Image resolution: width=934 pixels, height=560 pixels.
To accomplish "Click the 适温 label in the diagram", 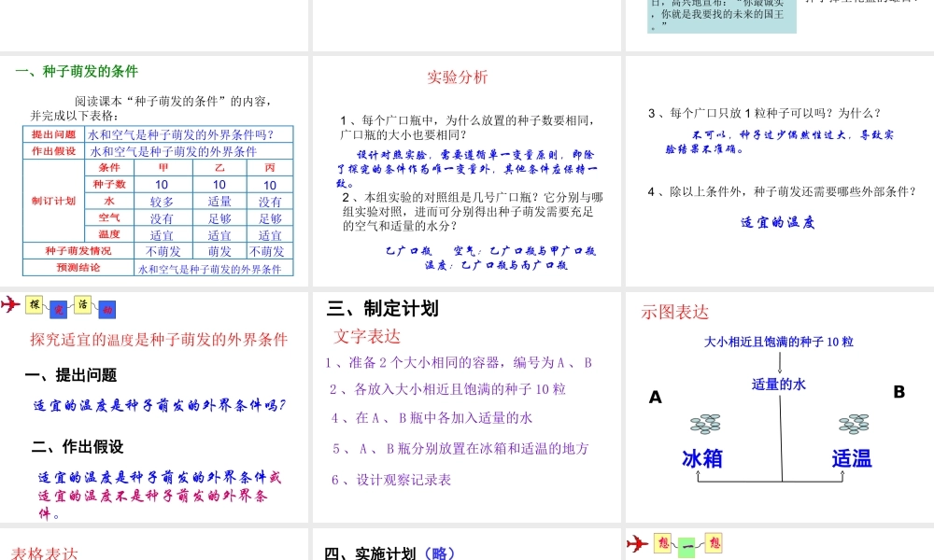I will point(852,459).
